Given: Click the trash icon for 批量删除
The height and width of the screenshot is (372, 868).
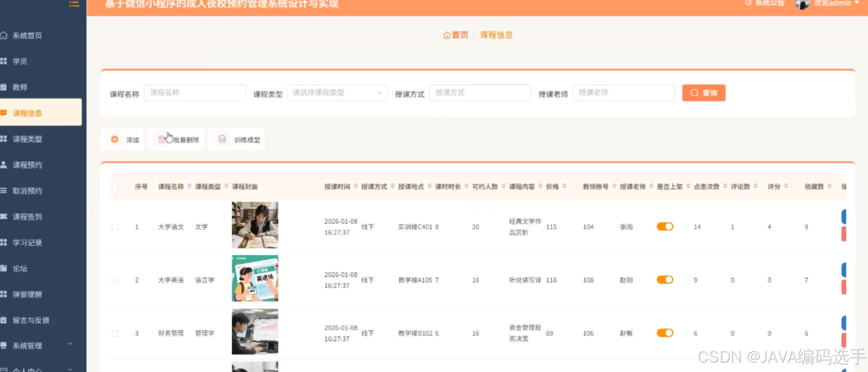Looking at the screenshot, I should point(162,139).
